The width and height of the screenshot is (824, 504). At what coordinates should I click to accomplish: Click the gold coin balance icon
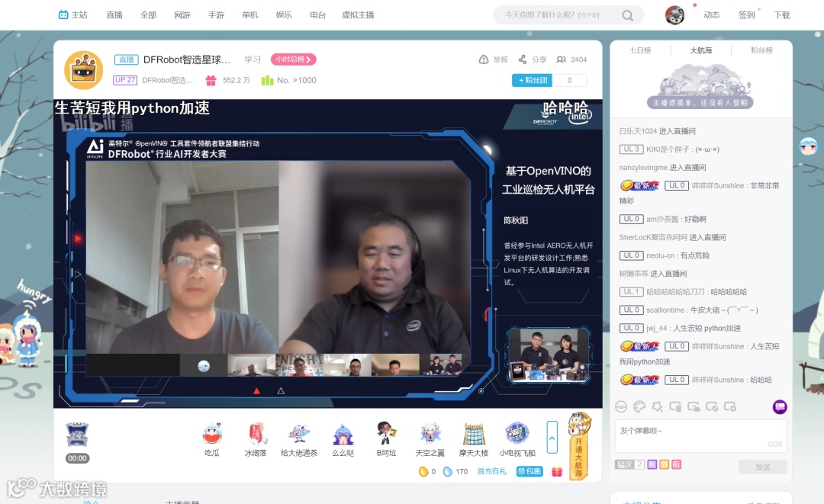click(423, 471)
